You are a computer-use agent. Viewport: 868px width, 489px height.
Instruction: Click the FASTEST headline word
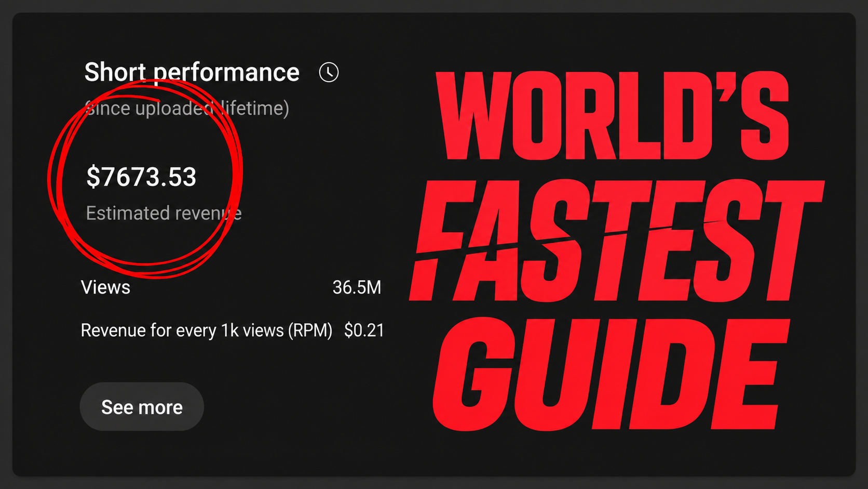click(616, 241)
